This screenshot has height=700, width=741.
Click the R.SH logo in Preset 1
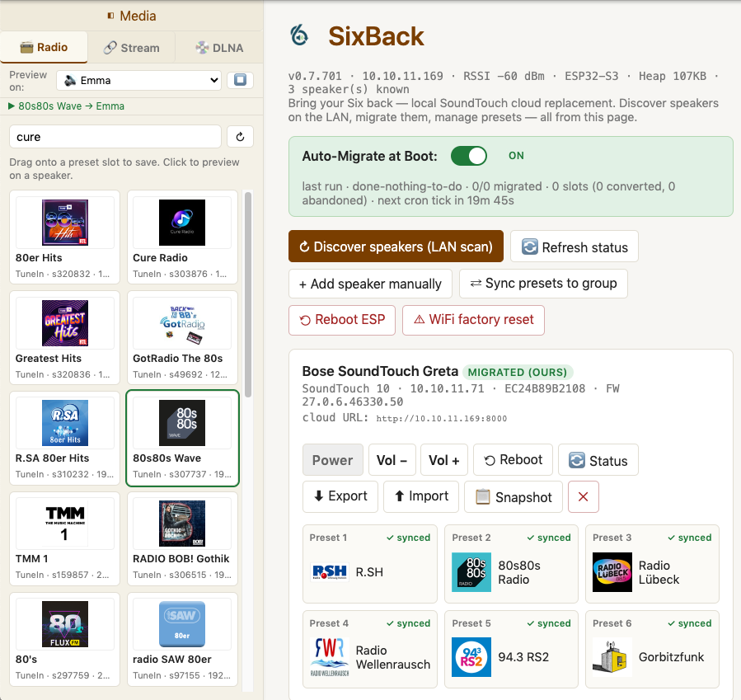(330, 572)
